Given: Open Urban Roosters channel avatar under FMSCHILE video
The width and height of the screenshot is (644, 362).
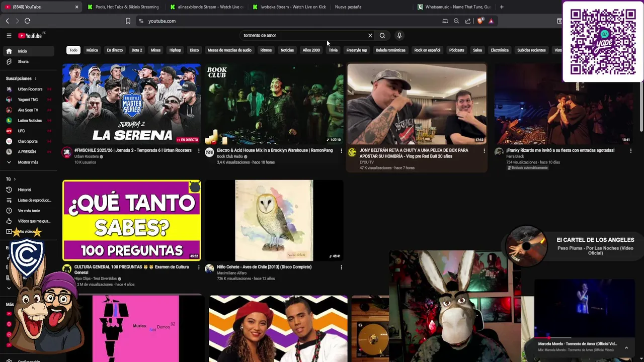Looking at the screenshot, I should tap(67, 152).
